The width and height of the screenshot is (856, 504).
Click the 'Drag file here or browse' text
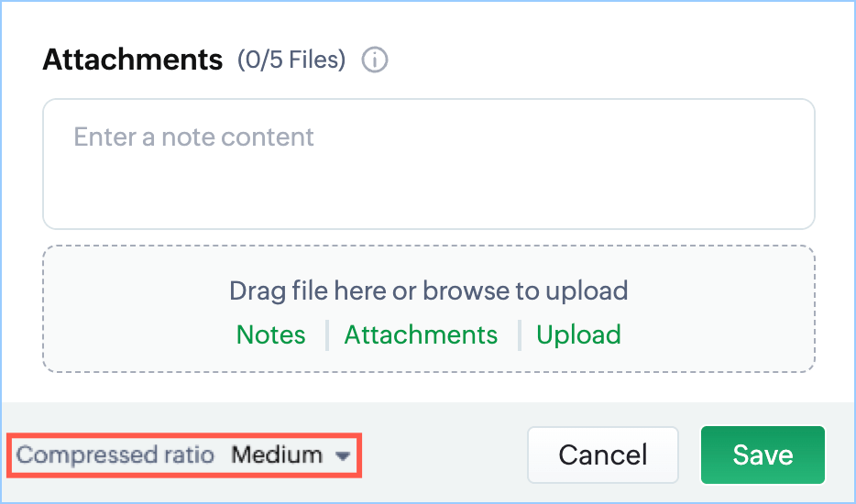(428, 291)
